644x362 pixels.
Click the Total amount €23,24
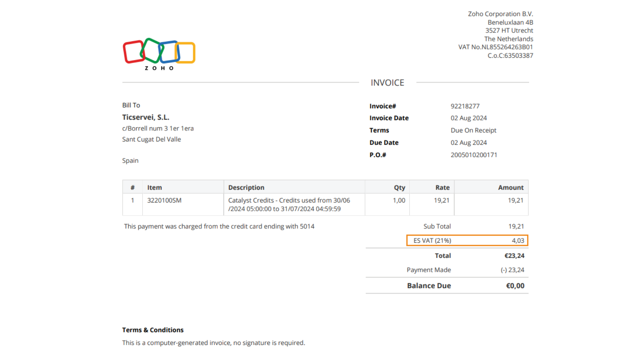514,256
